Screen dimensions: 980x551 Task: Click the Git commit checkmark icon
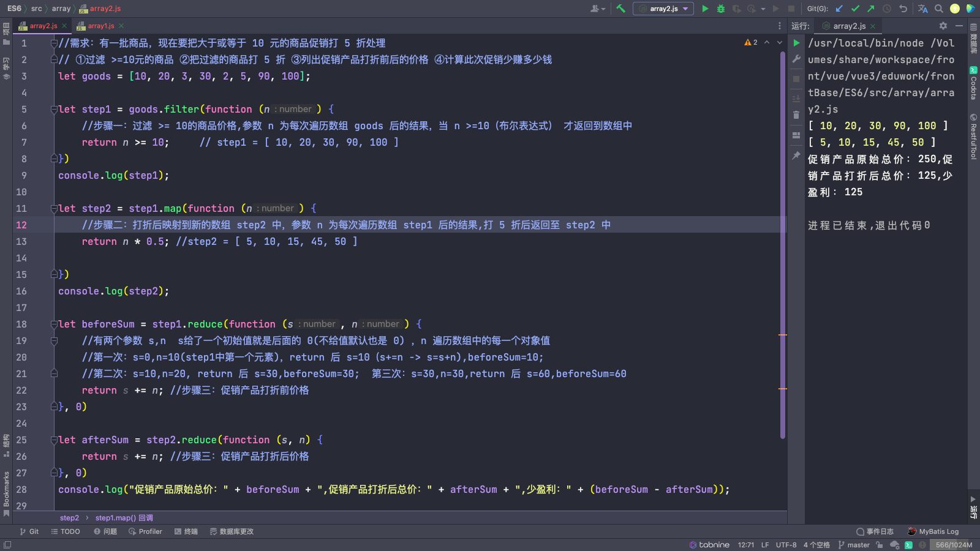pos(855,9)
